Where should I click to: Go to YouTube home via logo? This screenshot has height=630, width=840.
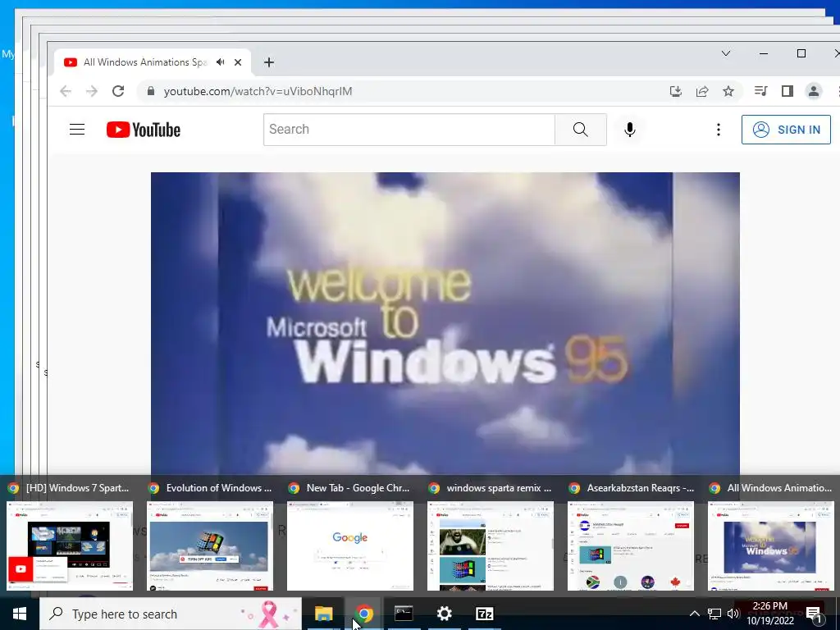(144, 130)
